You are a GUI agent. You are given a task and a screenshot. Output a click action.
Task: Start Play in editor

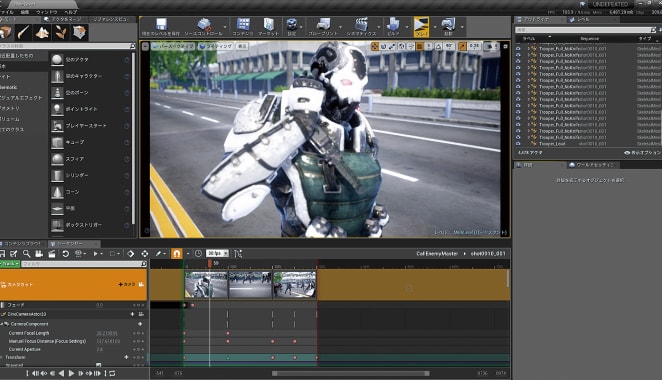(421, 26)
